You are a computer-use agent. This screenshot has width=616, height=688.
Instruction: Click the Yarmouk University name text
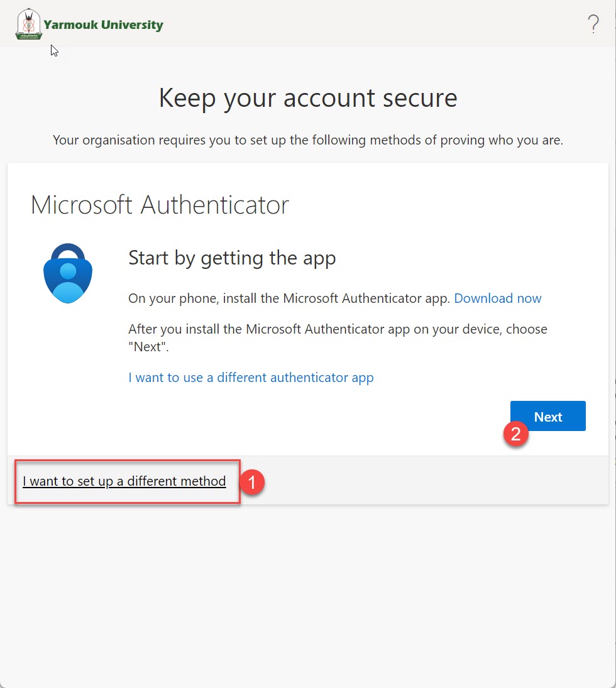[103, 25]
